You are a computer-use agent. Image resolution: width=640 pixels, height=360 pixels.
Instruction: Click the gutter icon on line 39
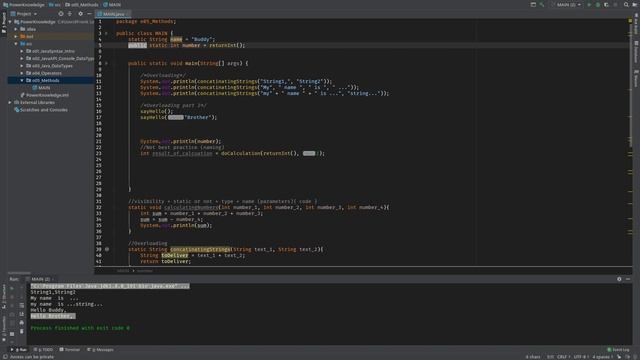coord(107,249)
